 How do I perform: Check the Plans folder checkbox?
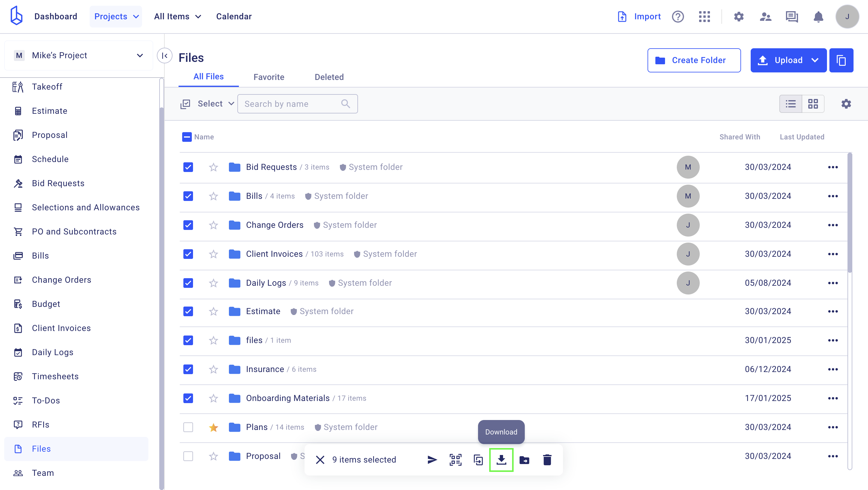[x=188, y=427]
